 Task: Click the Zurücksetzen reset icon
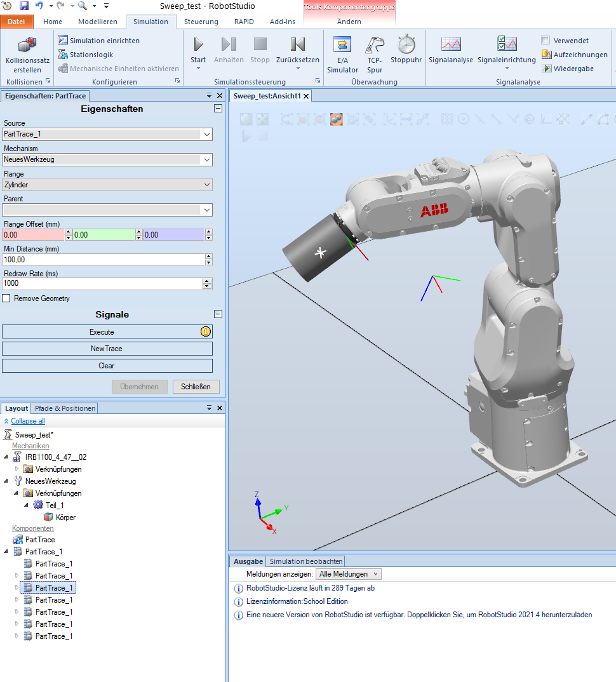pyautogui.click(x=298, y=44)
